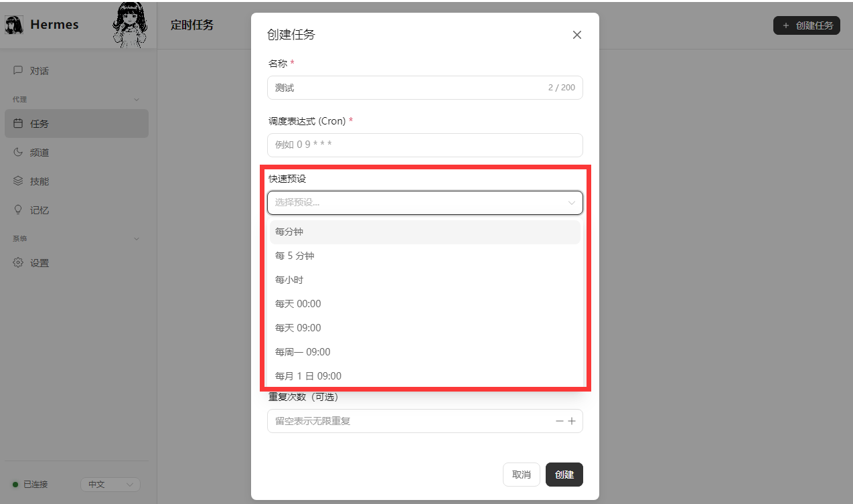The image size is (853, 504).
Task: Select the 每天 00:00 preset option
Action: [x=425, y=304]
